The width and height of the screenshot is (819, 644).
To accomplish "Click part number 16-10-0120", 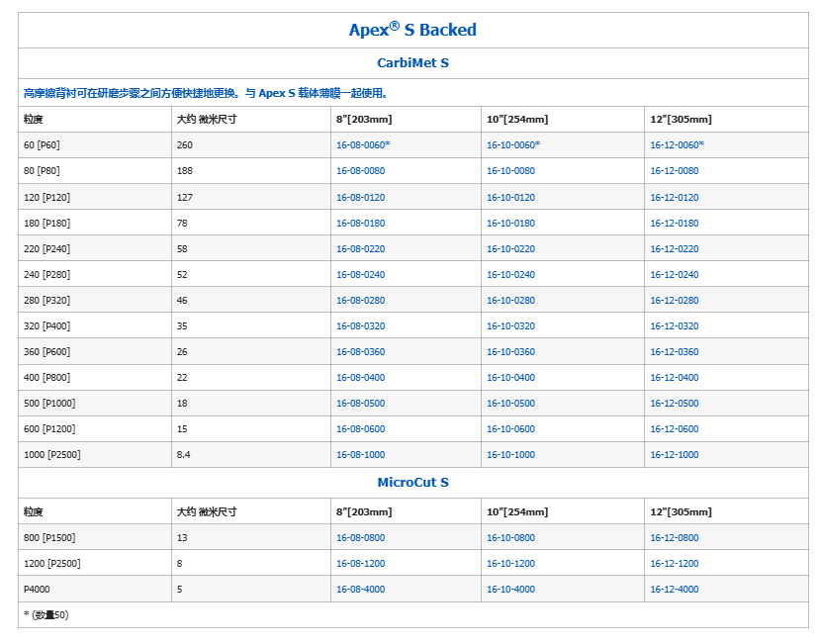I will click(x=510, y=198).
